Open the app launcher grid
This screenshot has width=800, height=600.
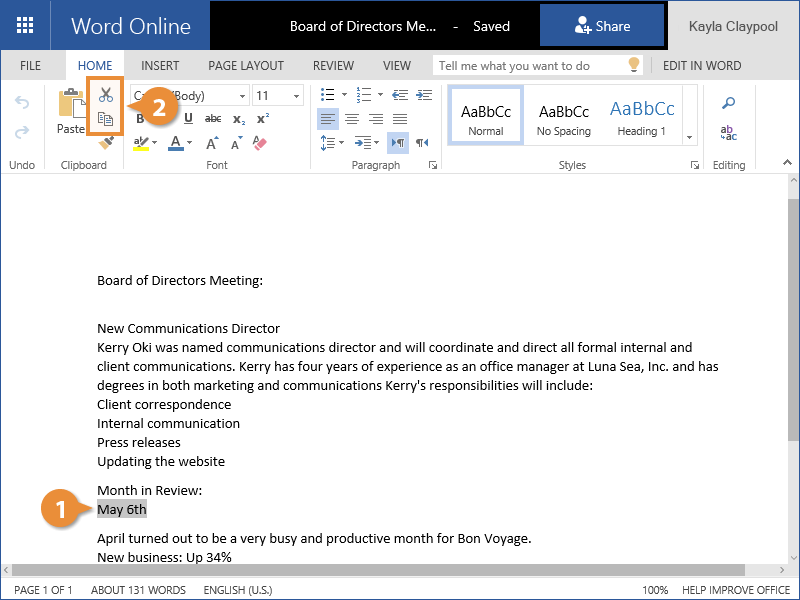pos(25,26)
